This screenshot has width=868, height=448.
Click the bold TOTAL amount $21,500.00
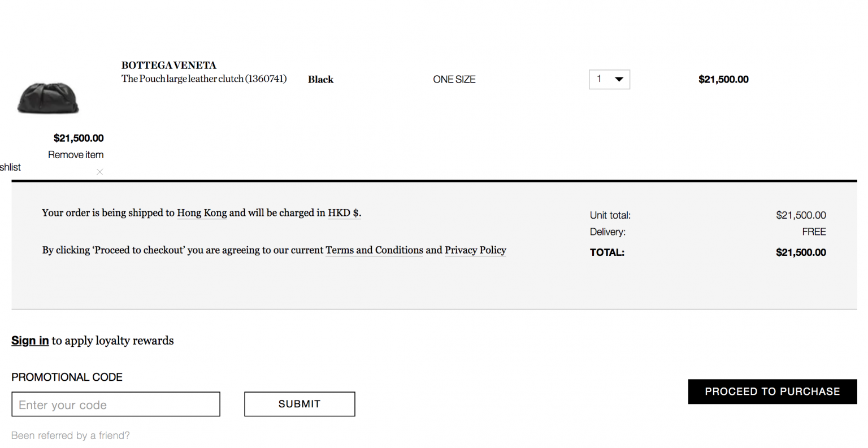point(800,253)
